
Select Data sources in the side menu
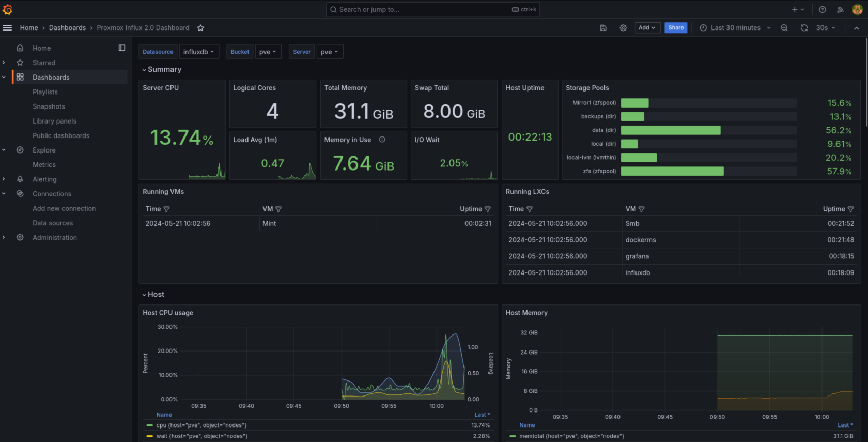(53, 223)
